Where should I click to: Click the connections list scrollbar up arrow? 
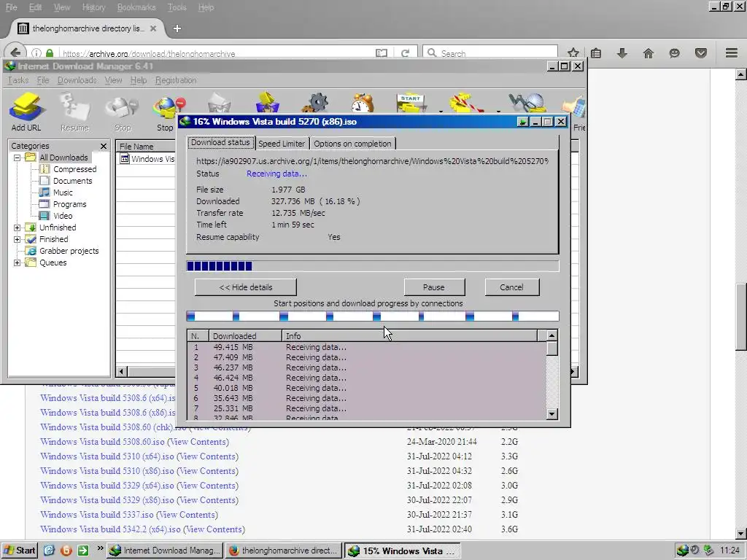(551, 335)
